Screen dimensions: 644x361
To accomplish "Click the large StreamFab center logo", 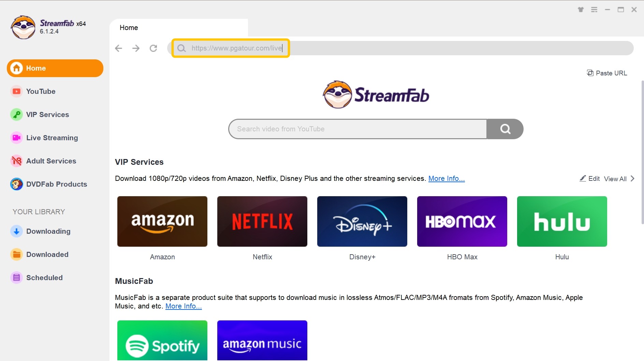I will [x=376, y=95].
